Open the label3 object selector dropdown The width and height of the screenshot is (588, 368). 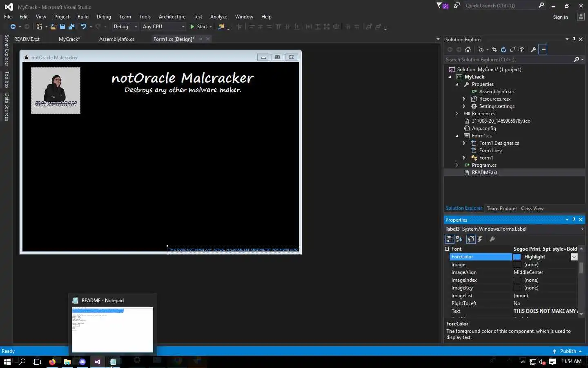tap(582, 229)
